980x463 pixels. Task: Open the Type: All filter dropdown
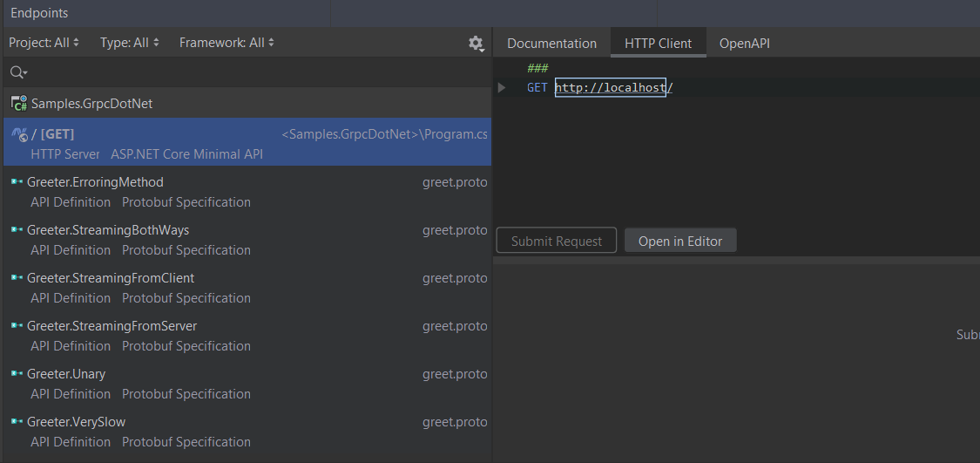pyautogui.click(x=130, y=43)
